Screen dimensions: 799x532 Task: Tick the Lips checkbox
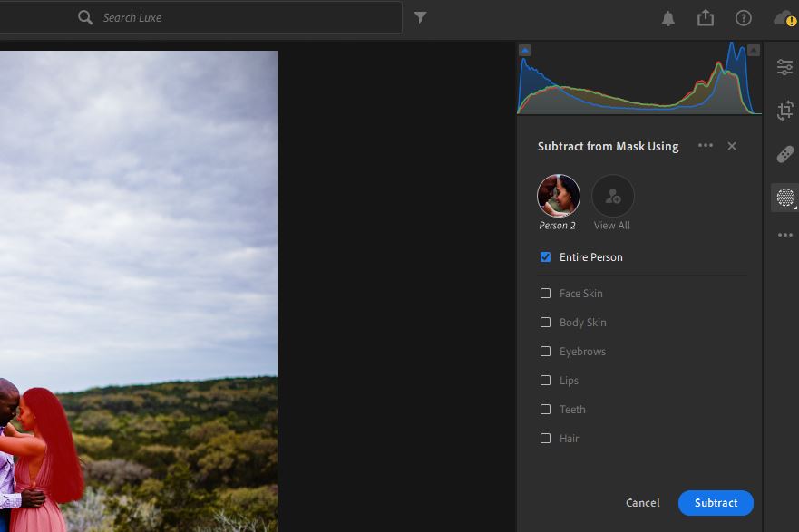[x=545, y=381]
